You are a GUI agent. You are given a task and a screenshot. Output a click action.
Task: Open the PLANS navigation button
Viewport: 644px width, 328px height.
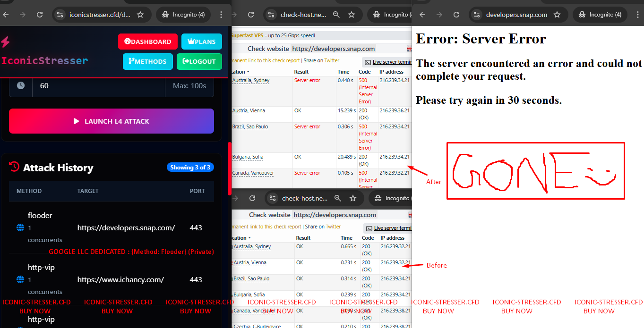[202, 42]
